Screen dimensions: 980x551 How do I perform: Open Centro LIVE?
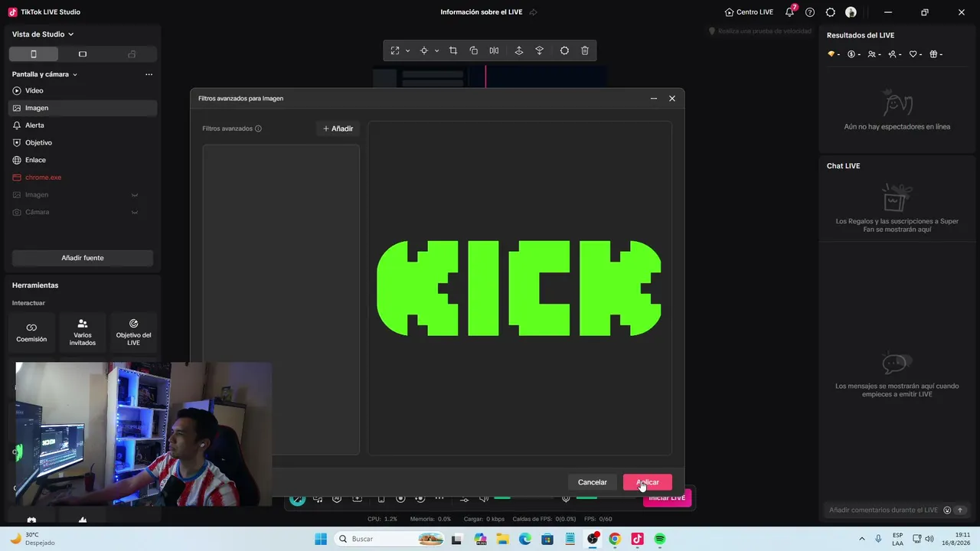point(749,12)
